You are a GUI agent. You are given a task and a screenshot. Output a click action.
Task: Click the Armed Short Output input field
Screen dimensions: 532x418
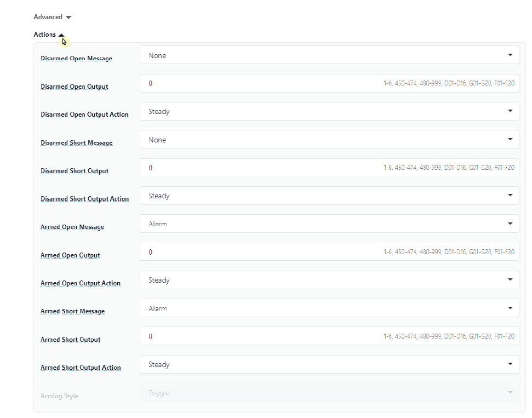[x=329, y=336]
